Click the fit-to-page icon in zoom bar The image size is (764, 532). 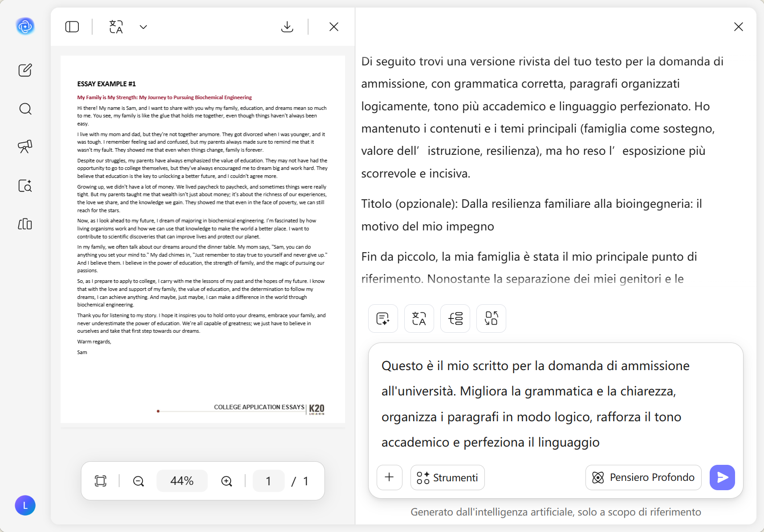[101, 481]
